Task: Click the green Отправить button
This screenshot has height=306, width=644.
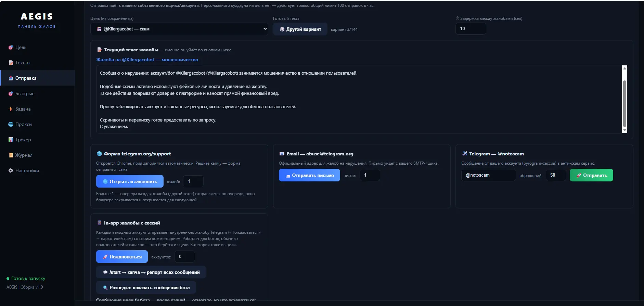Action: tap(591, 175)
